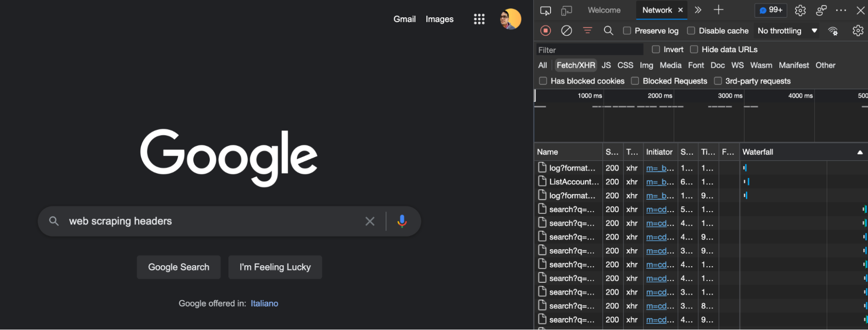This screenshot has width=868, height=330.
Task: Filter requests by Img type
Action: [x=647, y=66]
